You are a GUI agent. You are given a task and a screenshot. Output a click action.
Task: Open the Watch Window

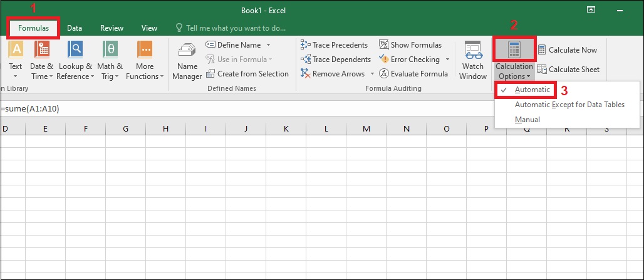(473, 60)
